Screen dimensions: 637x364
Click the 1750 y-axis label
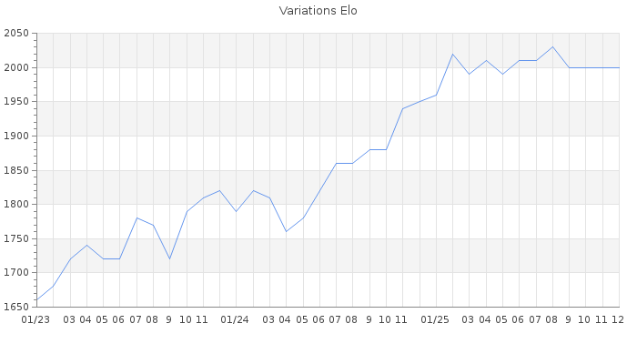pyautogui.click(x=16, y=238)
